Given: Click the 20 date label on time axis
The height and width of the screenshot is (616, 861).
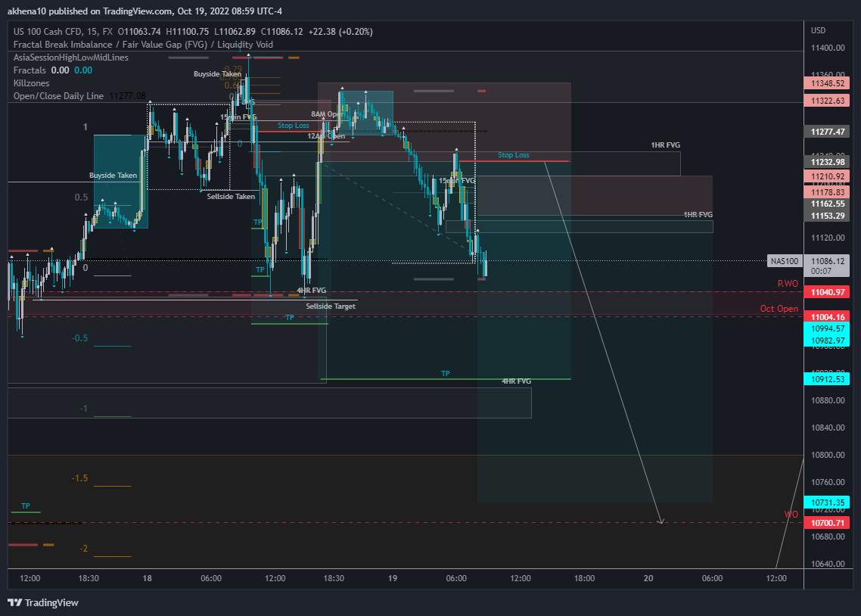Looking at the screenshot, I should pyautogui.click(x=648, y=578).
